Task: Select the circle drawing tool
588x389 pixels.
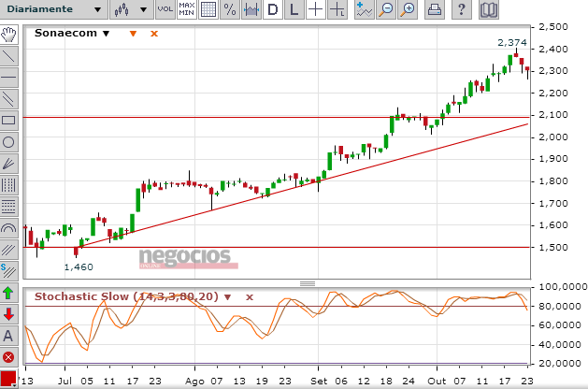Action: click(8, 142)
